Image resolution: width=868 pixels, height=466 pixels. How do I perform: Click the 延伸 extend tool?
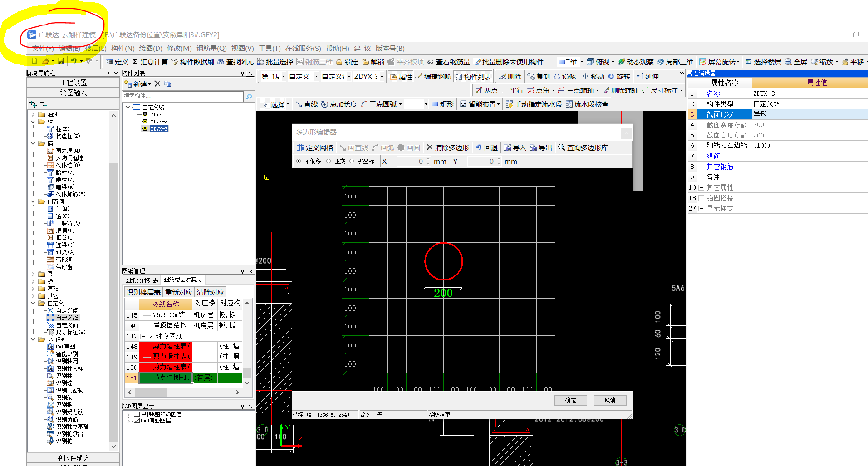click(647, 76)
